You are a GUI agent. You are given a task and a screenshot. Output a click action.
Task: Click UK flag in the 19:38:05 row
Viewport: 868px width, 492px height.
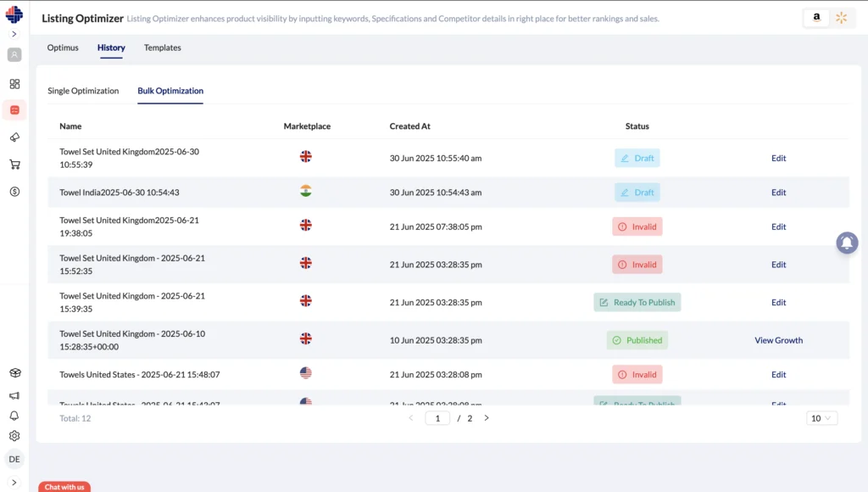point(305,225)
